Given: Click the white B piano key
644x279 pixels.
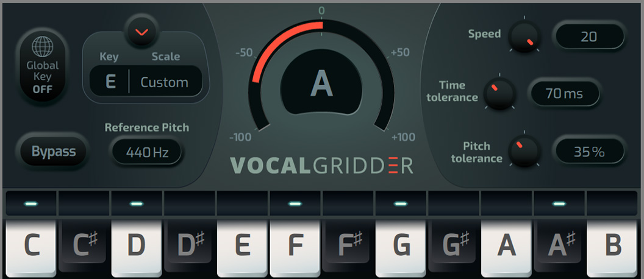Looking at the screenshot, I should point(612,248).
